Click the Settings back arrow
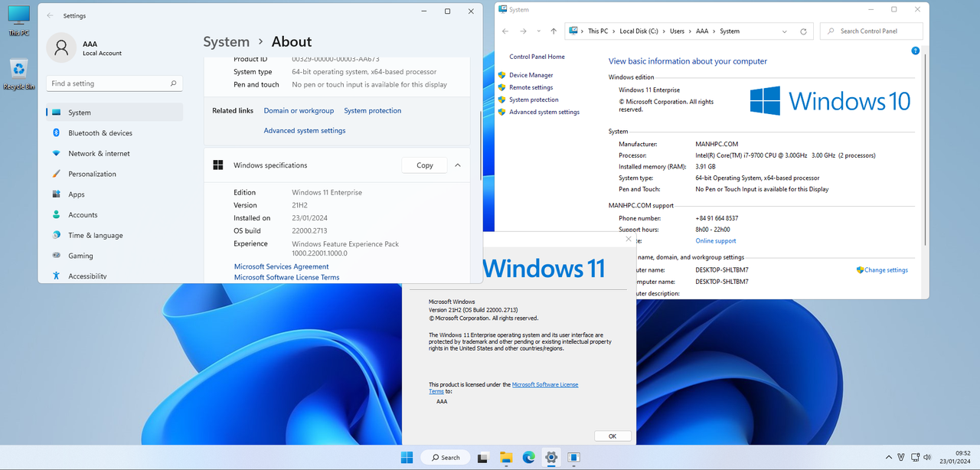980x470 pixels. 51,15
